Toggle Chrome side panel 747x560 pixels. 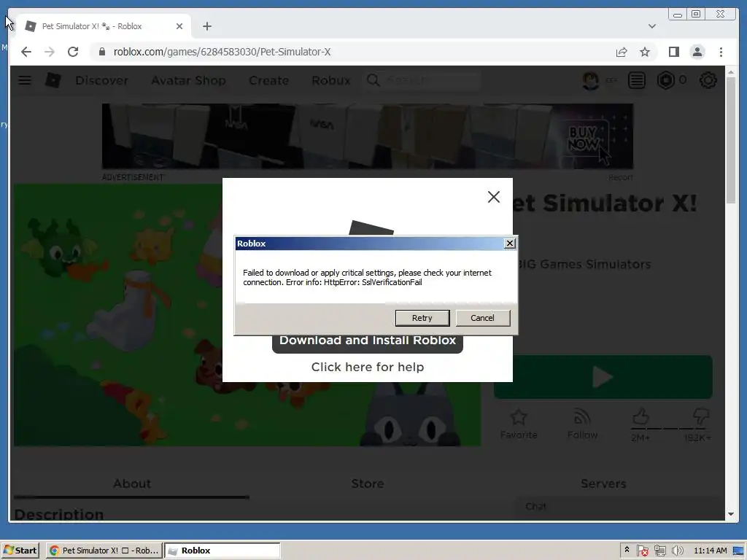[673, 52]
